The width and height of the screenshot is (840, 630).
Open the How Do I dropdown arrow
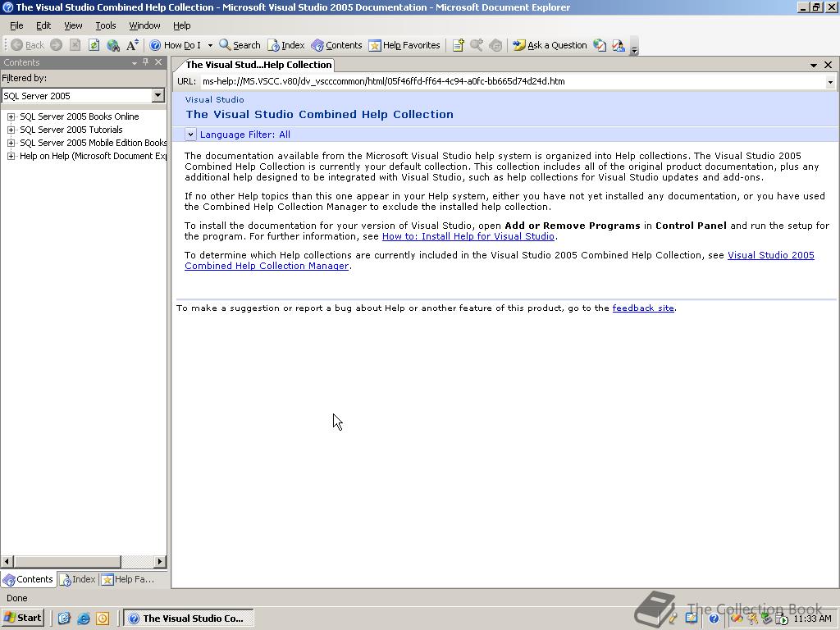point(210,46)
